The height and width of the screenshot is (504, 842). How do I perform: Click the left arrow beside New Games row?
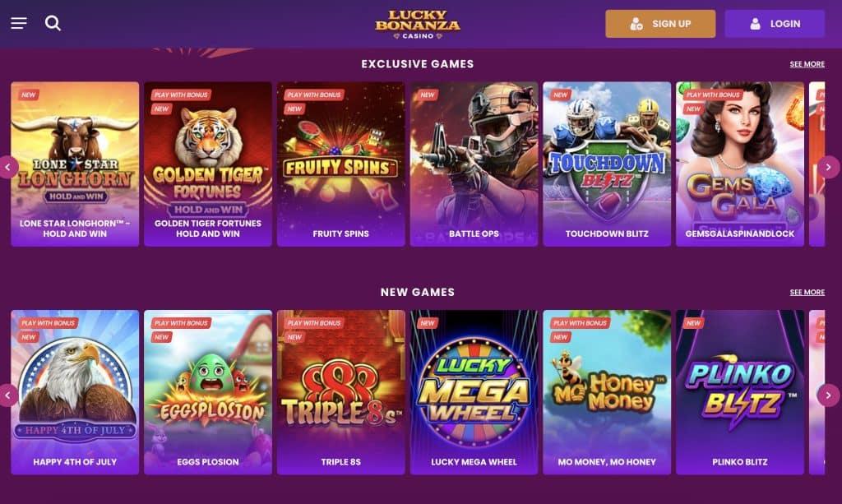tap(9, 396)
